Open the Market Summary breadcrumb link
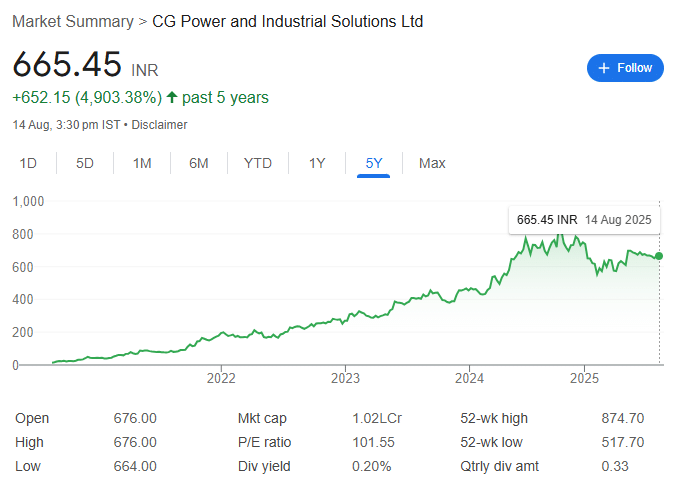 pos(73,22)
